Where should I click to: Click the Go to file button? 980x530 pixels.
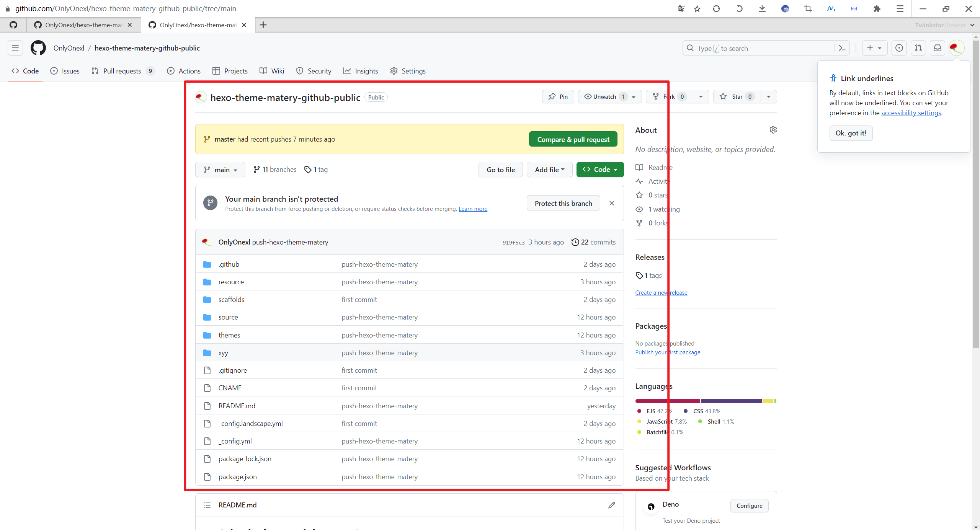(501, 170)
